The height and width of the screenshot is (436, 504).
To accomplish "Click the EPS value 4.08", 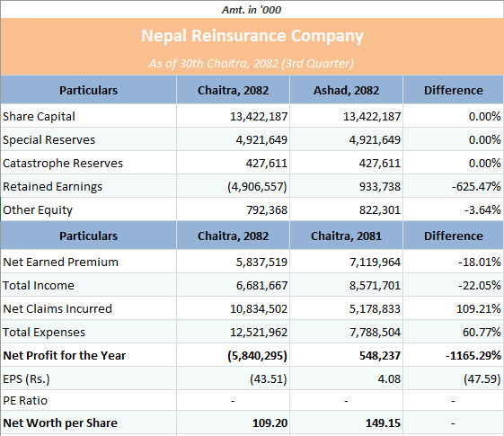I will [389, 379].
